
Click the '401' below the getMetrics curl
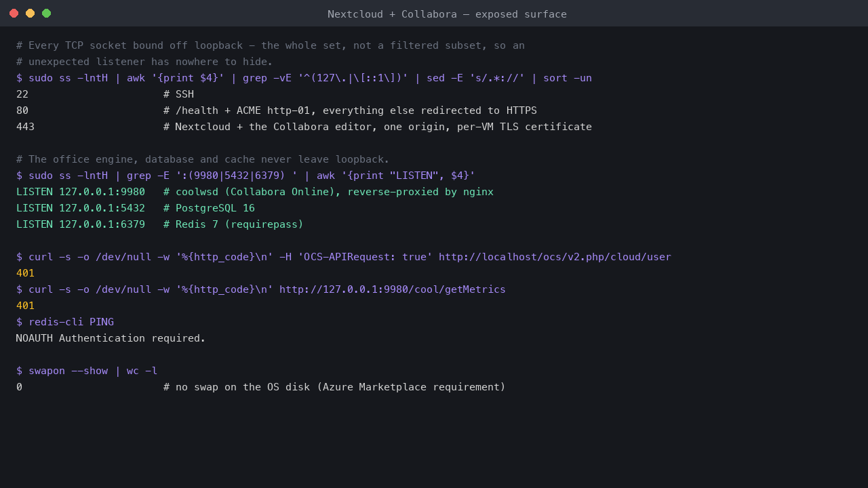point(25,306)
